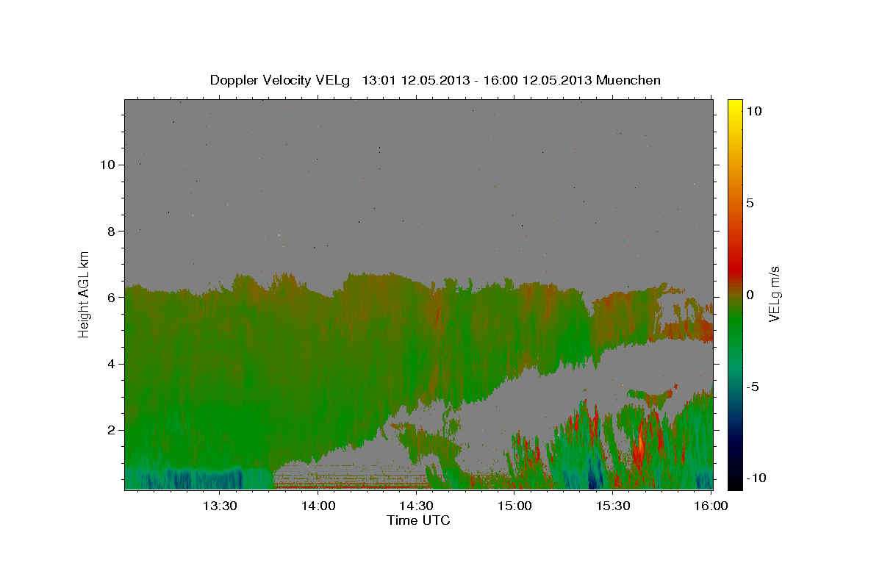This screenshot has width=882, height=588.
Task: Click the '13:30' time axis label
Action: click(x=220, y=506)
